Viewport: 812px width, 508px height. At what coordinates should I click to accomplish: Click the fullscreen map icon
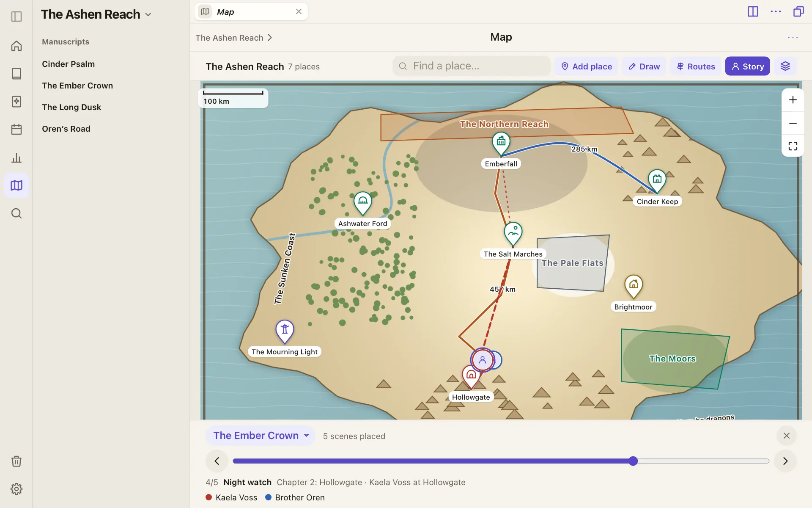(x=793, y=146)
